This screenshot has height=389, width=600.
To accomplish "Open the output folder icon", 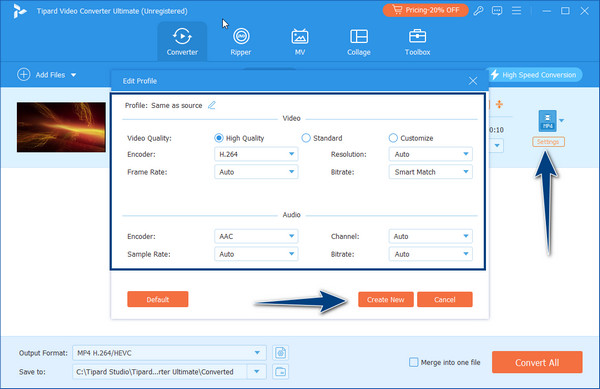I will pyautogui.click(x=280, y=371).
